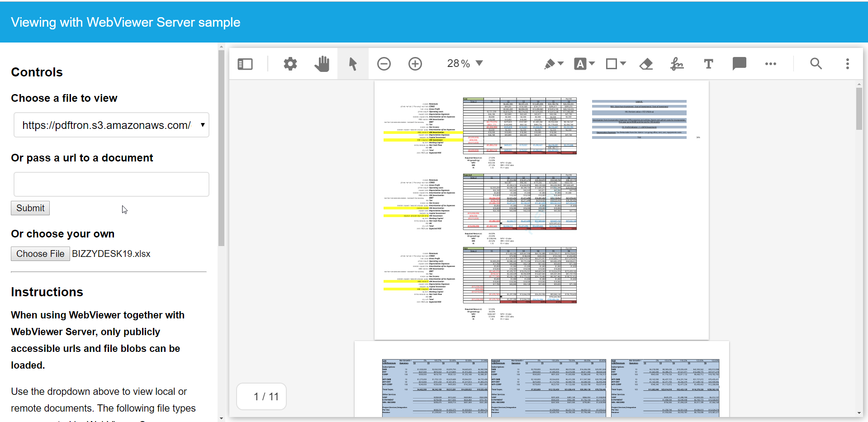
Task: Open more tools ellipsis menu
Action: pos(771,64)
